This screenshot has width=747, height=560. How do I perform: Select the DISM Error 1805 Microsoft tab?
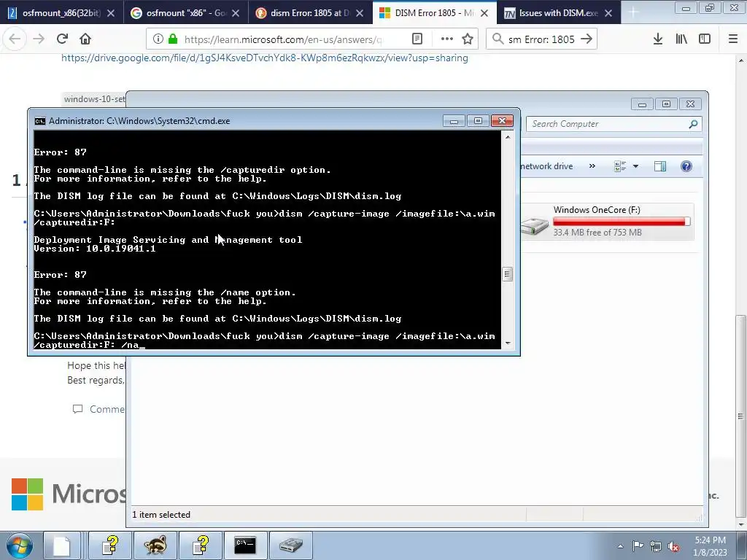pyautogui.click(x=434, y=13)
